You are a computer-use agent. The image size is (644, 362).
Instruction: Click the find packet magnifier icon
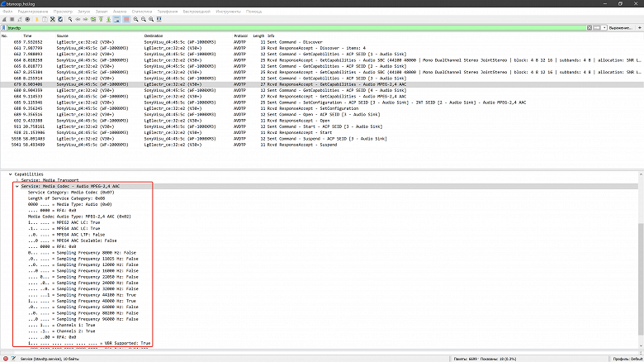coord(70,19)
